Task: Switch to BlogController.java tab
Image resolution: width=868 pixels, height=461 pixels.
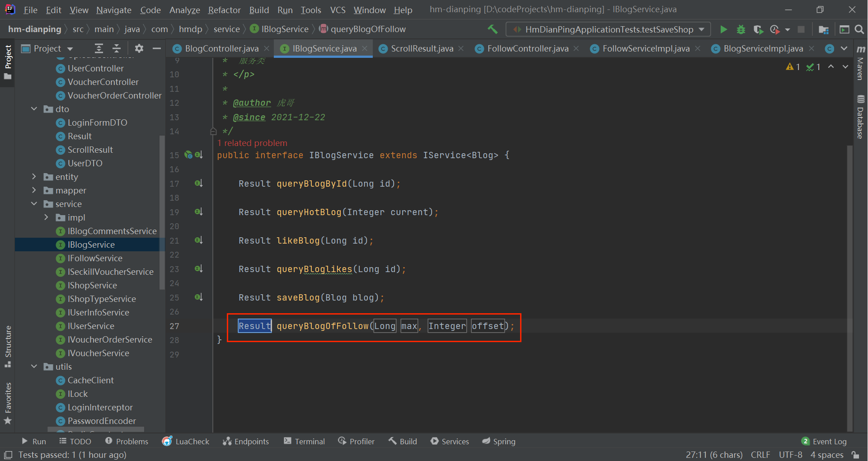Action: click(x=221, y=48)
